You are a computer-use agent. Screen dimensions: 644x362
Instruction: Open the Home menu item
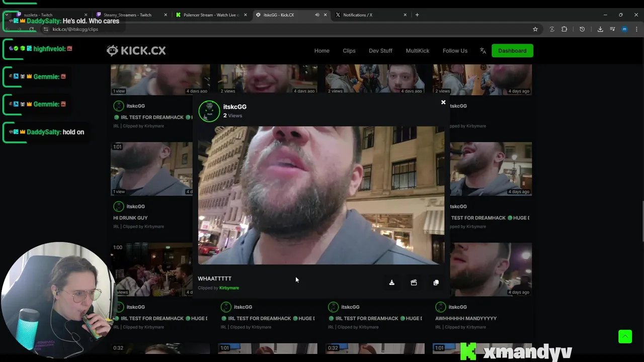322,51
